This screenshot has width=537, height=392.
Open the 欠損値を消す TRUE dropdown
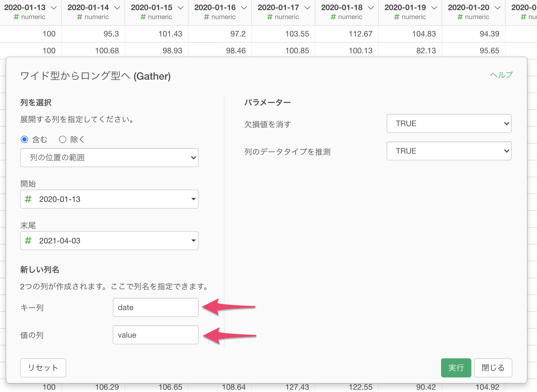point(449,123)
